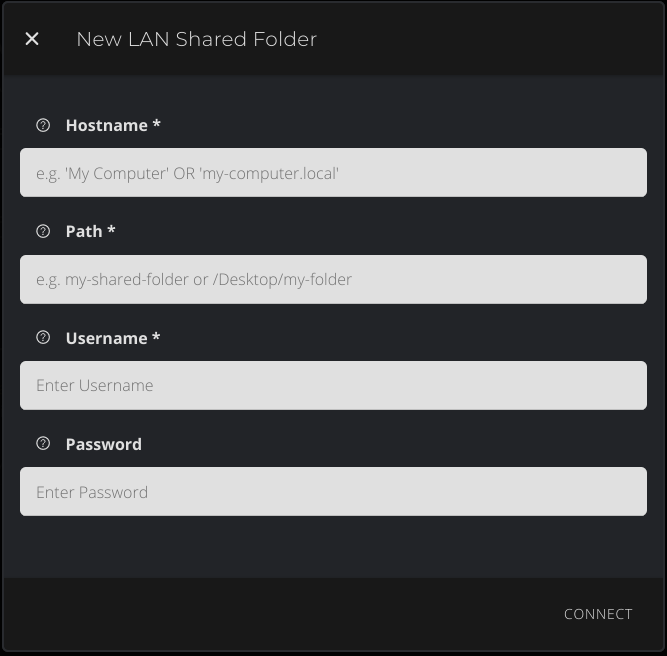This screenshot has height=656, width=667.
Task: Close the New LAN Shared Folder dialog
Action: tap(32, 39)
